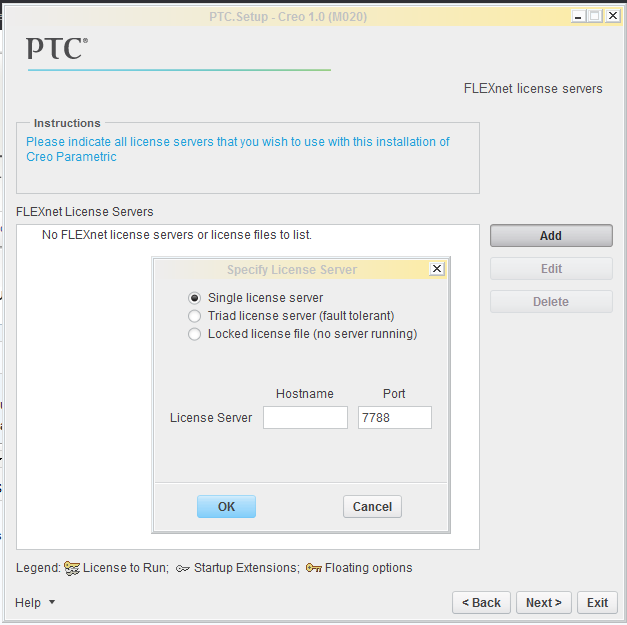Screen dimensions: 627x625
Task: Click the 'Instructions' group label
Action: 67,123
